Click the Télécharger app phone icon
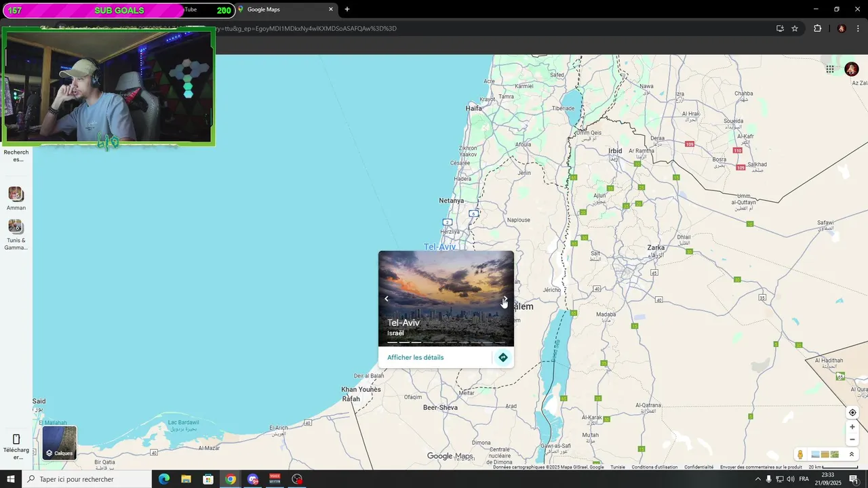Image resolution: width=868 pixels, height=488 pixels. (x=16, y=439)
